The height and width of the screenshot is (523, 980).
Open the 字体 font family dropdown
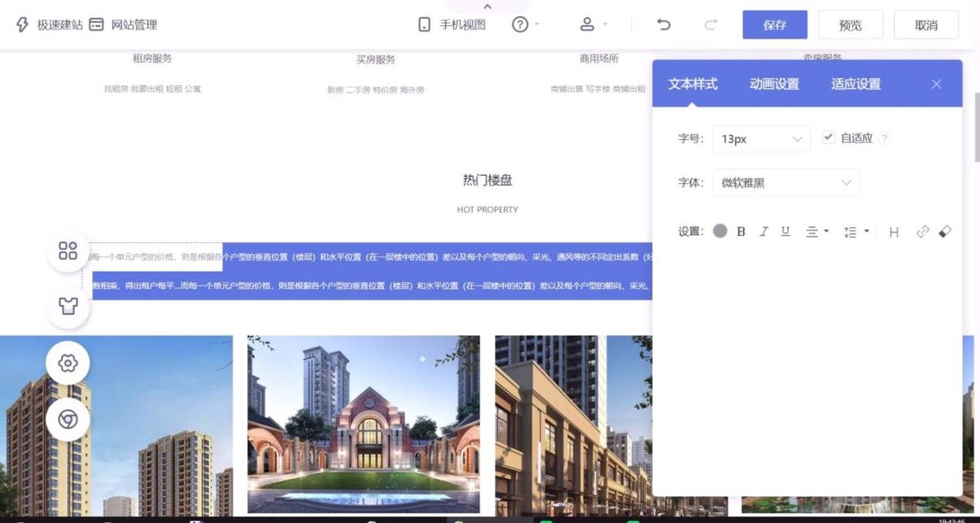784,182
